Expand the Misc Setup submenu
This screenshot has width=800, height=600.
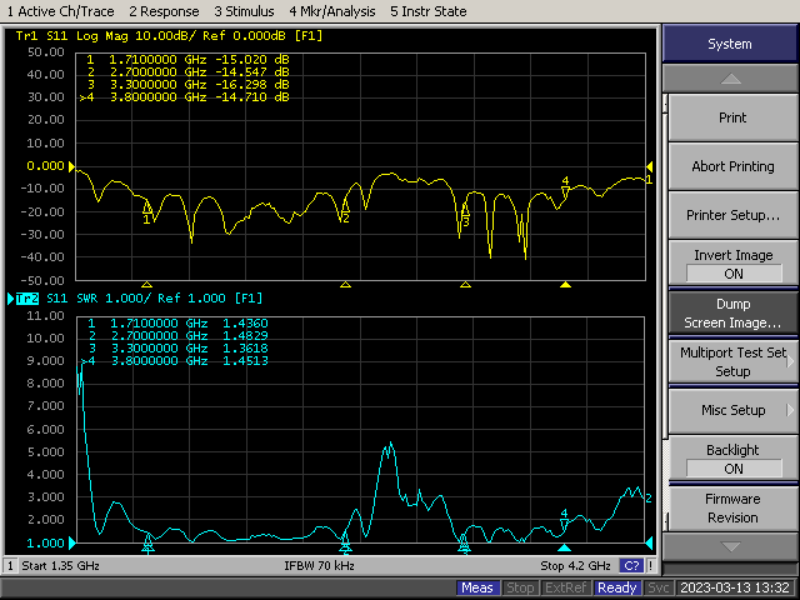pos(733,410)
